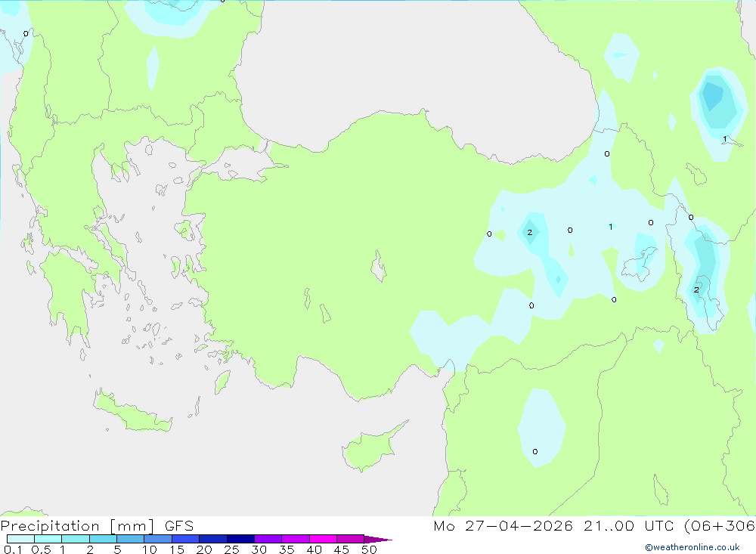
Task: Click the 0.5–1 mm legend color swatch
Action: tap(48, 539)
